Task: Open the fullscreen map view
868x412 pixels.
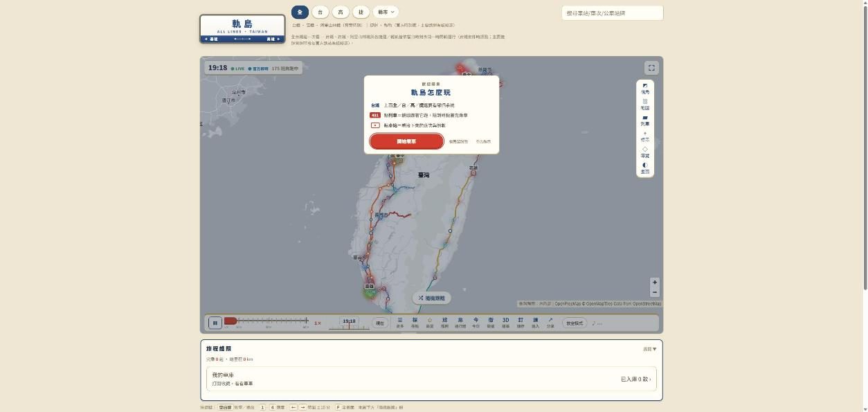Action: pos(651,68)
